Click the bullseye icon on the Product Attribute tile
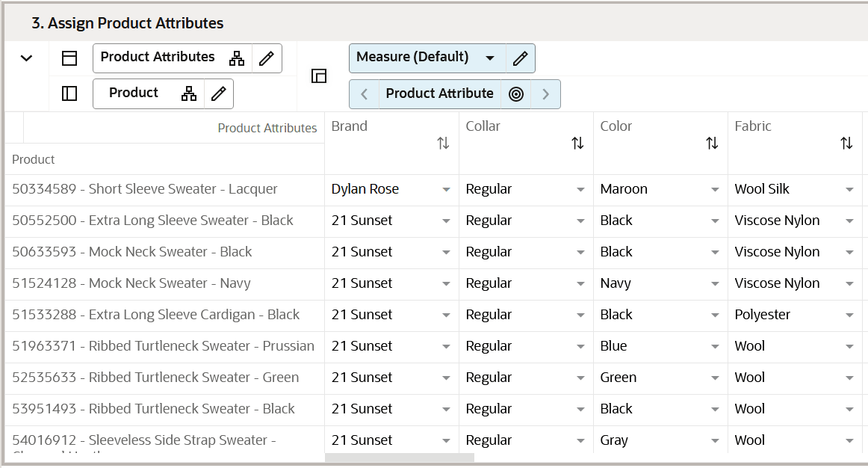This screenshot has height=468, width=868. (515, 93)
